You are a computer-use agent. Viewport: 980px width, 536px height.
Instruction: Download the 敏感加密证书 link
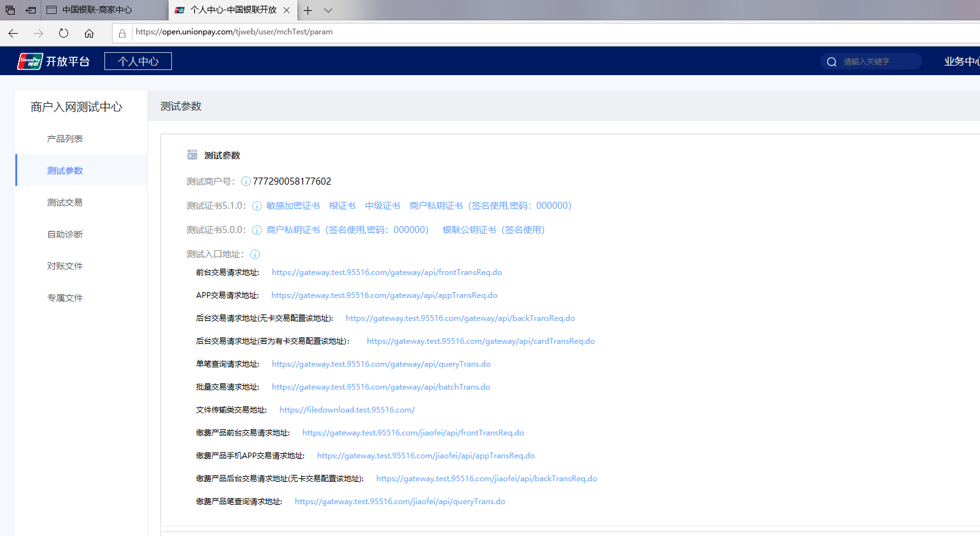[293, 206]
